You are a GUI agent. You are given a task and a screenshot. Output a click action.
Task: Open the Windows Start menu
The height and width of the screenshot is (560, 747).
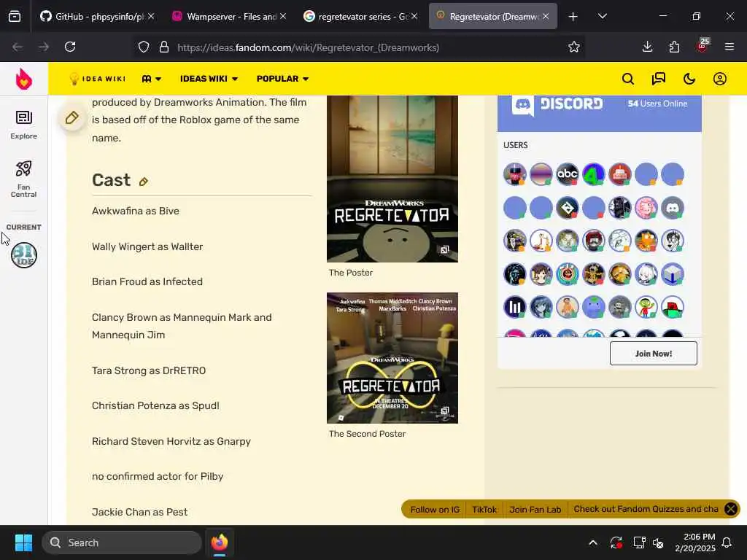24,542
